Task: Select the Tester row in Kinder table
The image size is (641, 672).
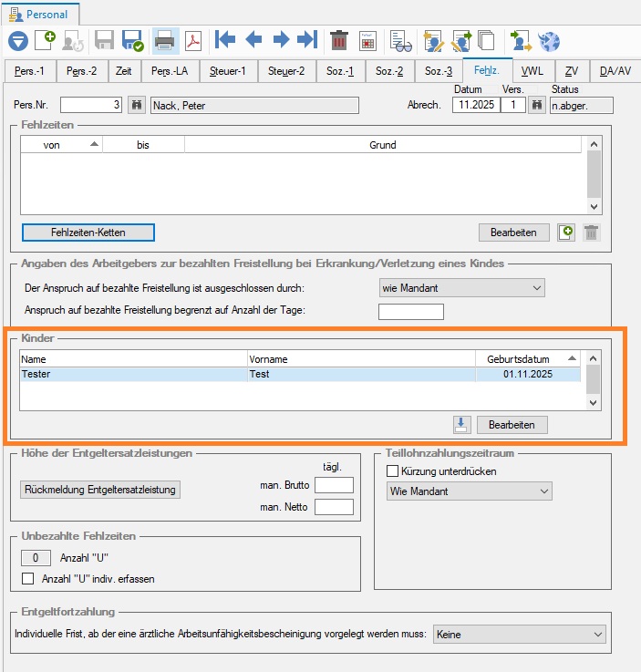Action: pyautogui.click(x=300, y=374)
